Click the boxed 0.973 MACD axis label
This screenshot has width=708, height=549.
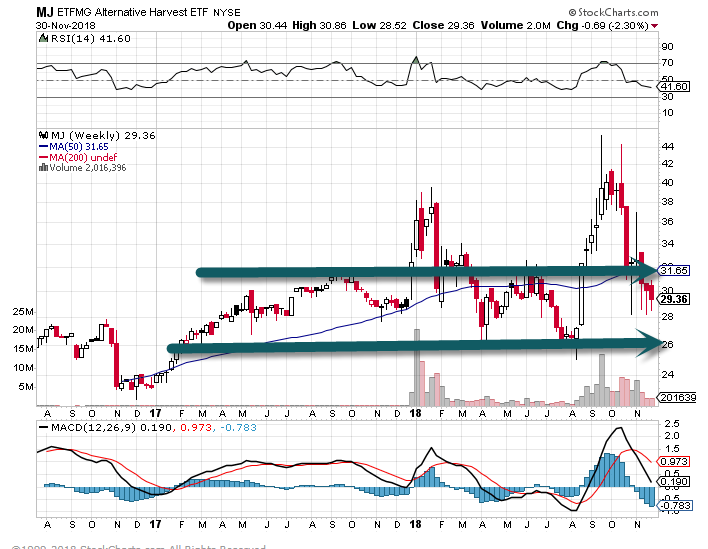point(674,461)
